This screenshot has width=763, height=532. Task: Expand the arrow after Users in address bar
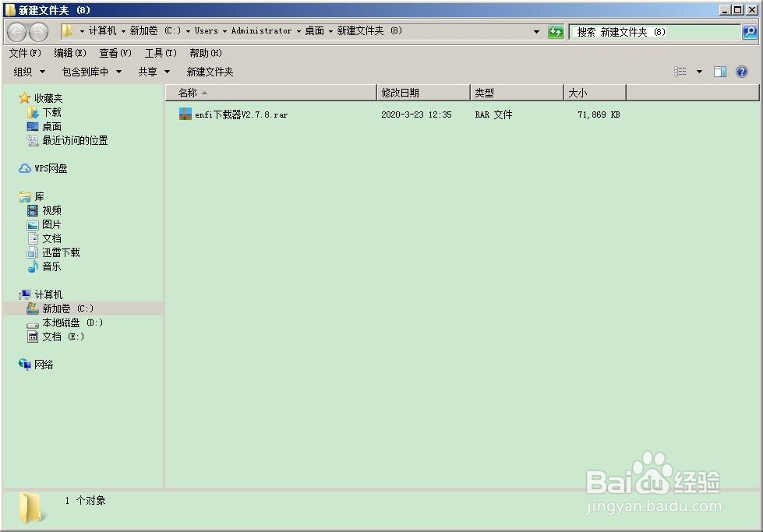pos(224,31)
